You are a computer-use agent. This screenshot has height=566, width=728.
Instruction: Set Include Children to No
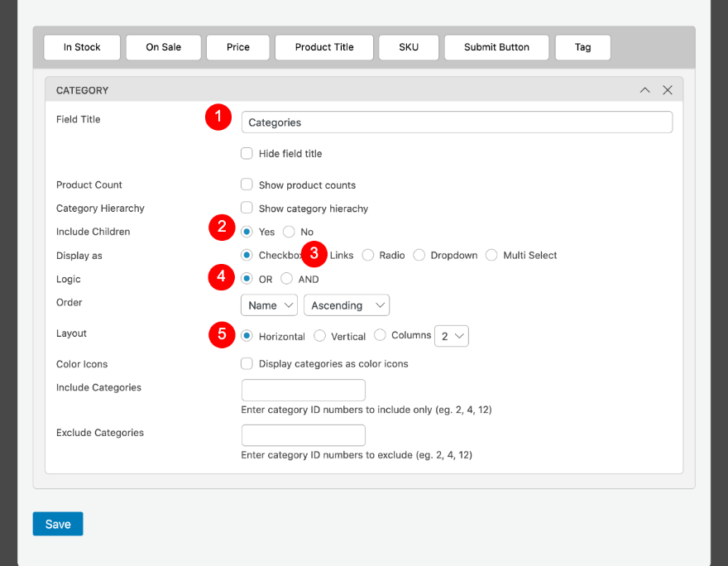pyautogui.click(x=289, y=232)
